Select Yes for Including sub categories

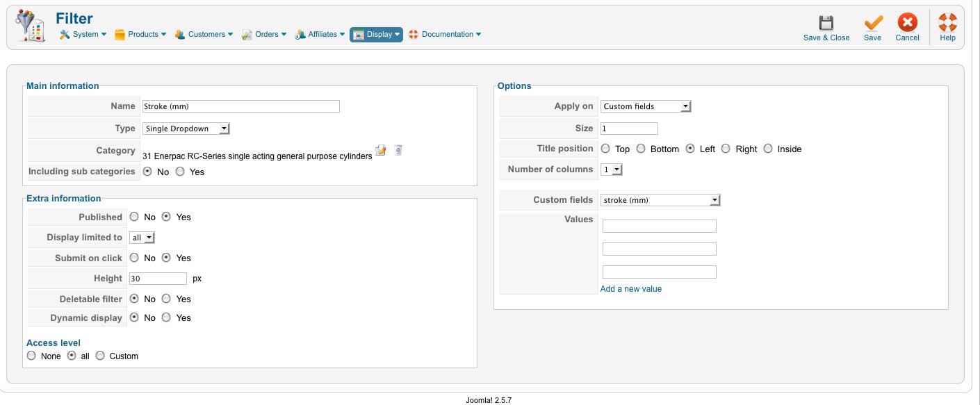(180, 172)
